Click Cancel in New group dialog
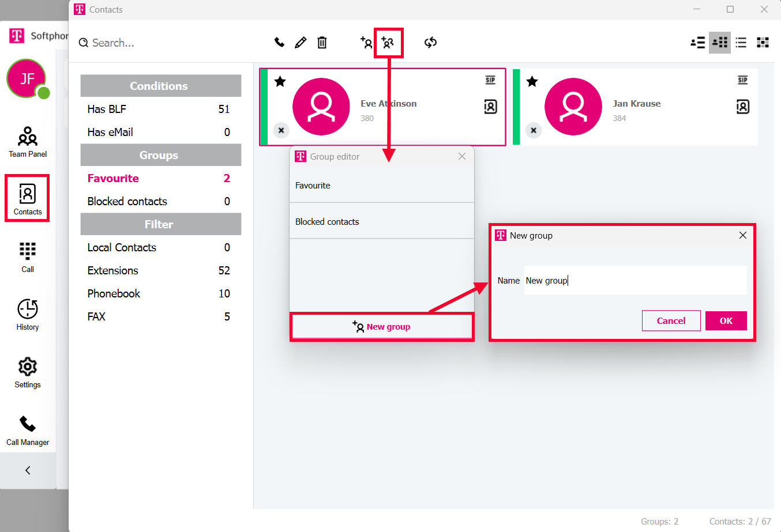The width and height of the screenshot is (781, 532). pyautogui.click(x=671, y=321)
